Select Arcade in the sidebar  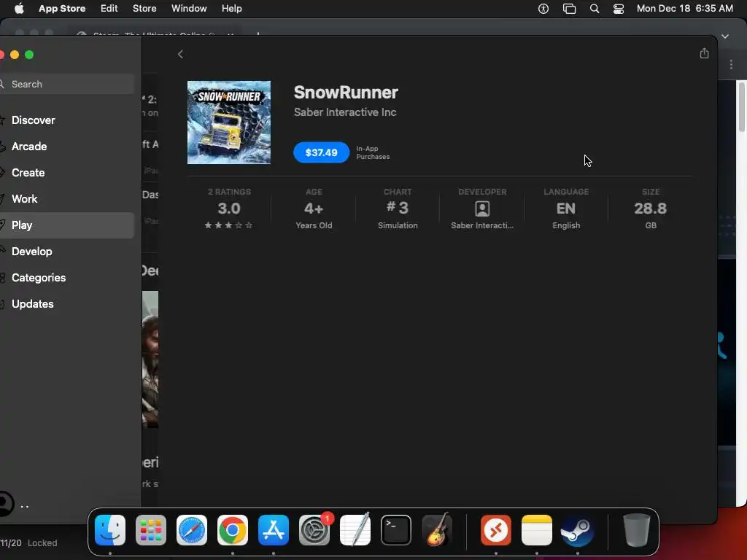point(66,146)
